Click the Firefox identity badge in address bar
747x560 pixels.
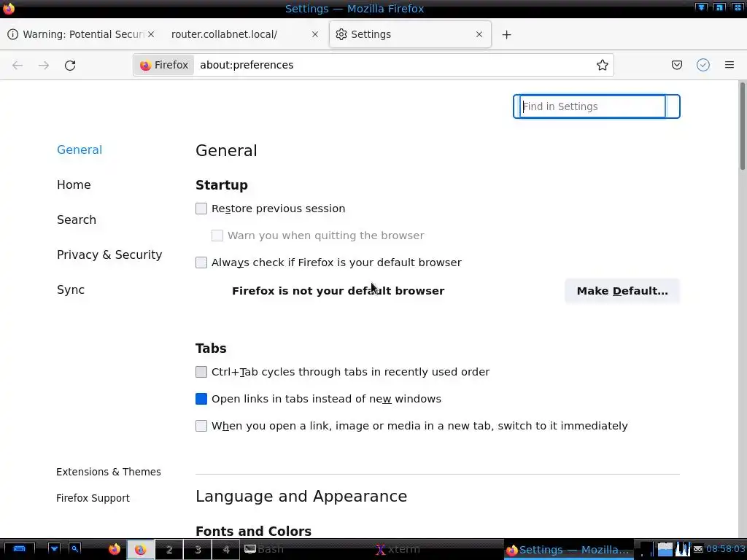164,65
